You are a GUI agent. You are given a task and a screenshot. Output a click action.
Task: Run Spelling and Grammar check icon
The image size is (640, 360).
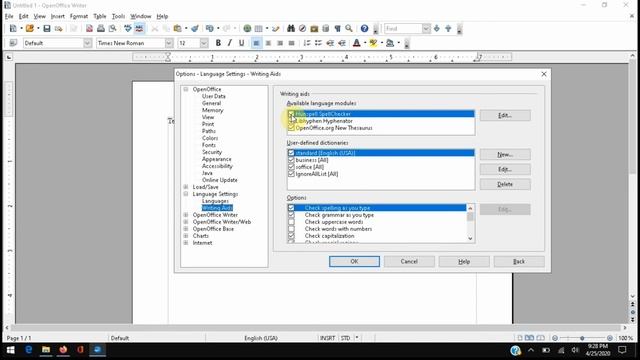[128, 29]
